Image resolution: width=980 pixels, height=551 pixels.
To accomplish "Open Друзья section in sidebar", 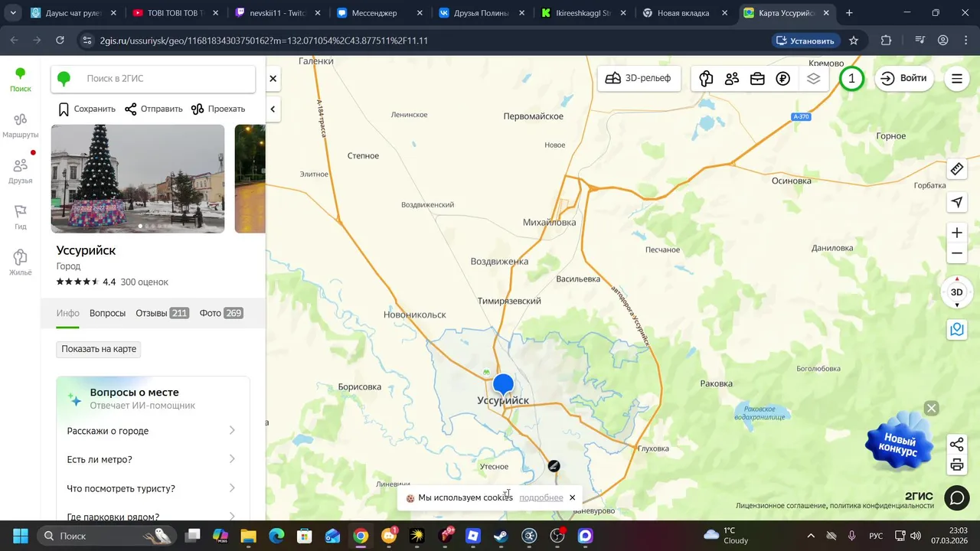I will (21, 171).
